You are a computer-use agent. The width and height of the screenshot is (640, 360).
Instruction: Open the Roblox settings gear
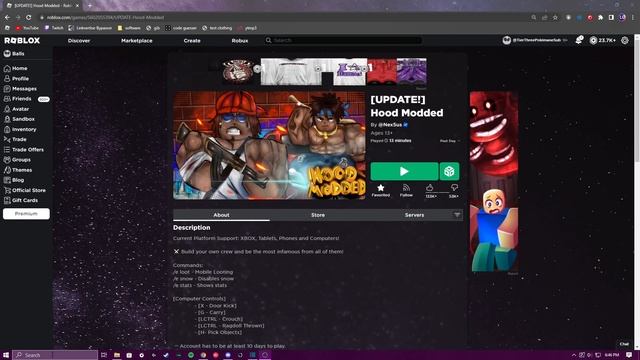624,40
